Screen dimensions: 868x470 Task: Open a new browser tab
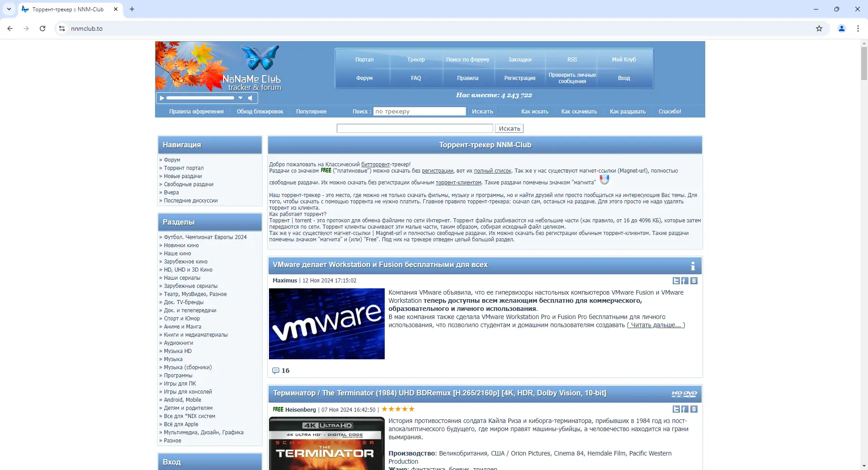(132, 9)
